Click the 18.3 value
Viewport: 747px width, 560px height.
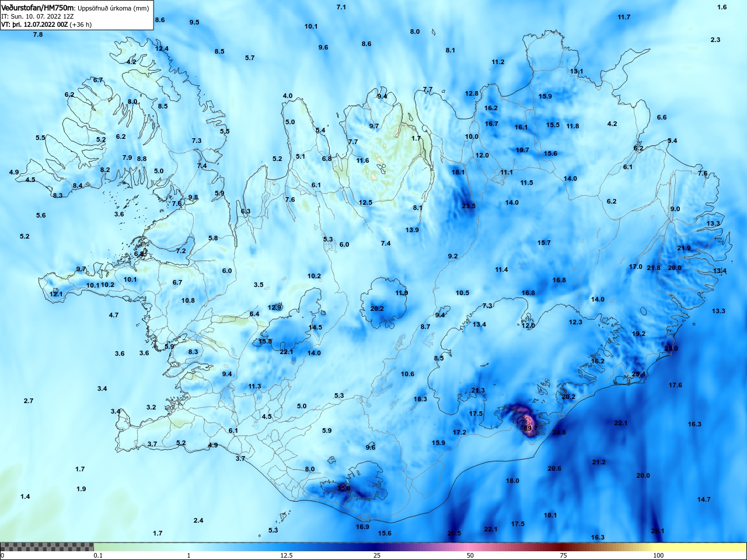click(x=420, y=399)
